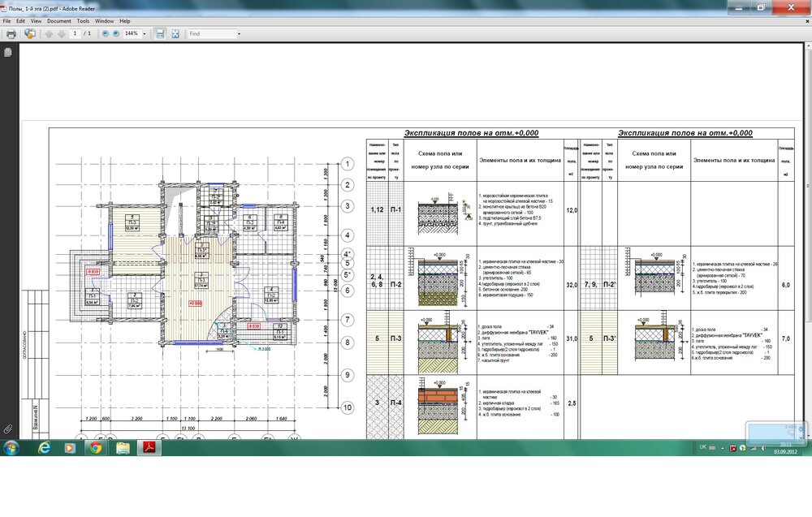Image resolution: width=812 pixels, height=517 pixels.
Task: Open Google Chrome from the taskbar
Action: tap(96, 447)
